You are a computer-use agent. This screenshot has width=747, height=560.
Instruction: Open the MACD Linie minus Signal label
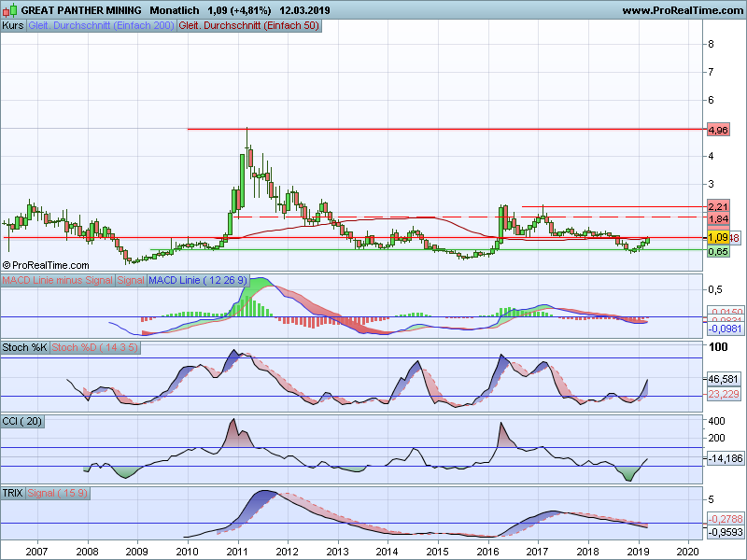[58, 281]
